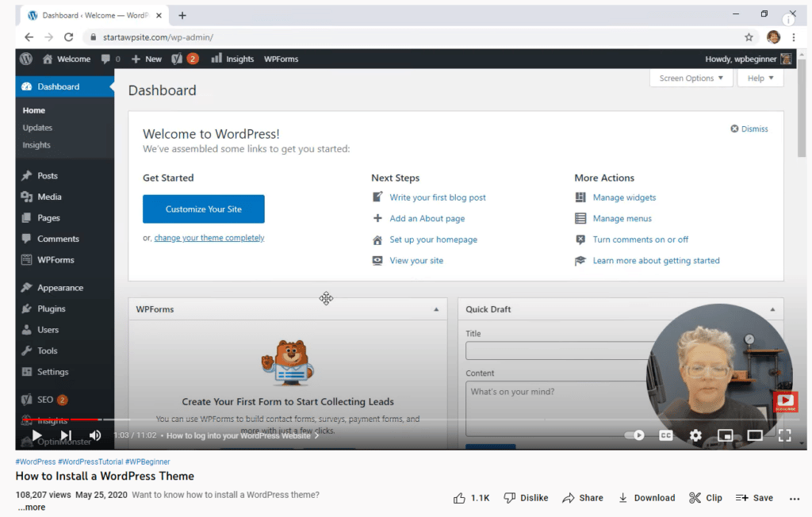Viewport: 812px width, 517px height.
Task: Open Learn more about getting started
Action: [x=656, y=261]
